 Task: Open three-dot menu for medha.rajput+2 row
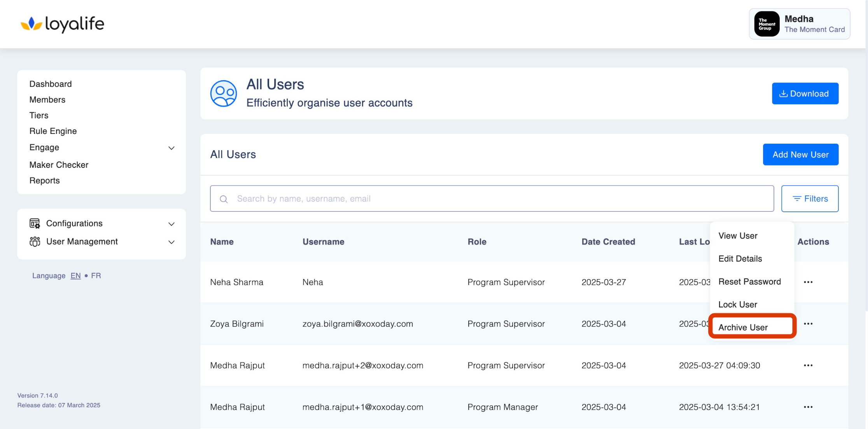[808, 366]
